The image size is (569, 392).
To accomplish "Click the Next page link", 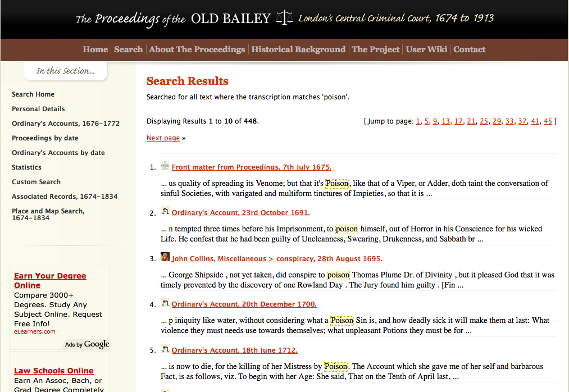I will click(x=163, y=138).
